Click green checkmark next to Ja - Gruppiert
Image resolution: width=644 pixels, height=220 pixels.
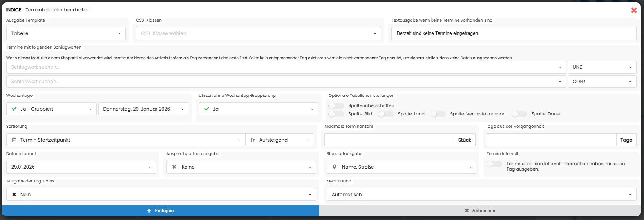coord(14,109)
